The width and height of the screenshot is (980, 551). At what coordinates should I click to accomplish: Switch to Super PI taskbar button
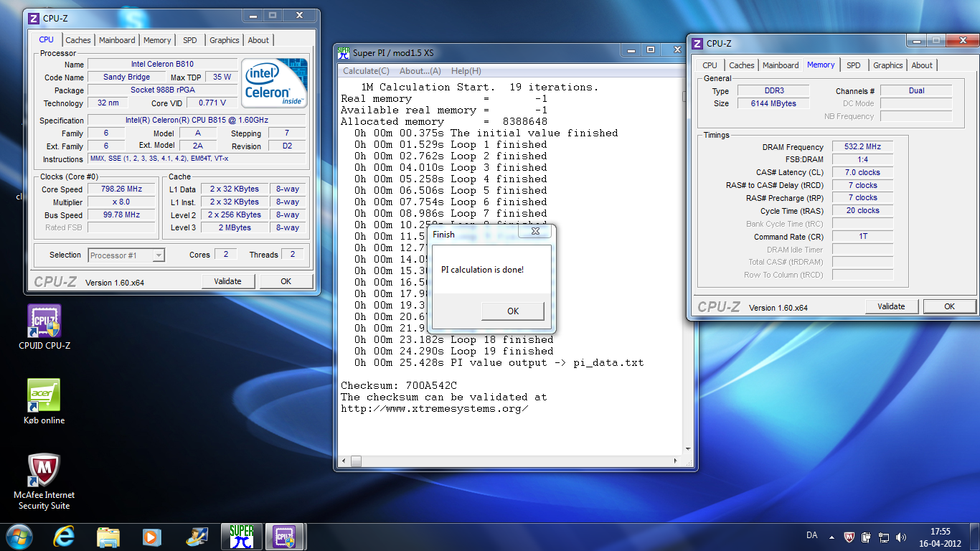pyautogui.click(x=242, y=536)
